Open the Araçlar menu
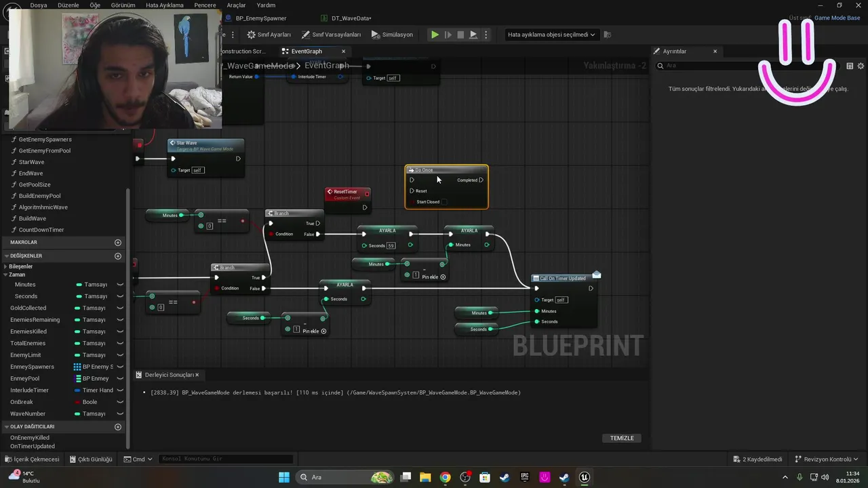The width and height of the screenshot is (868, 488). [236, 5]
